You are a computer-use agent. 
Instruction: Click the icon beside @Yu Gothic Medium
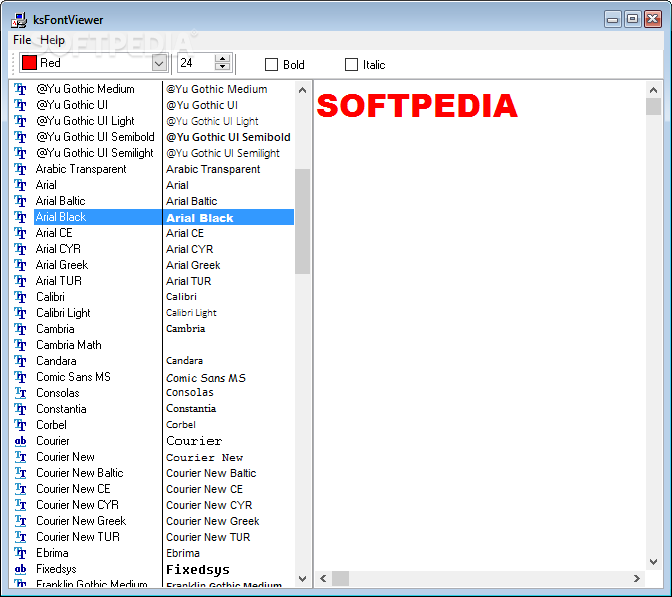pyautogui.click(x=20, y=89)
